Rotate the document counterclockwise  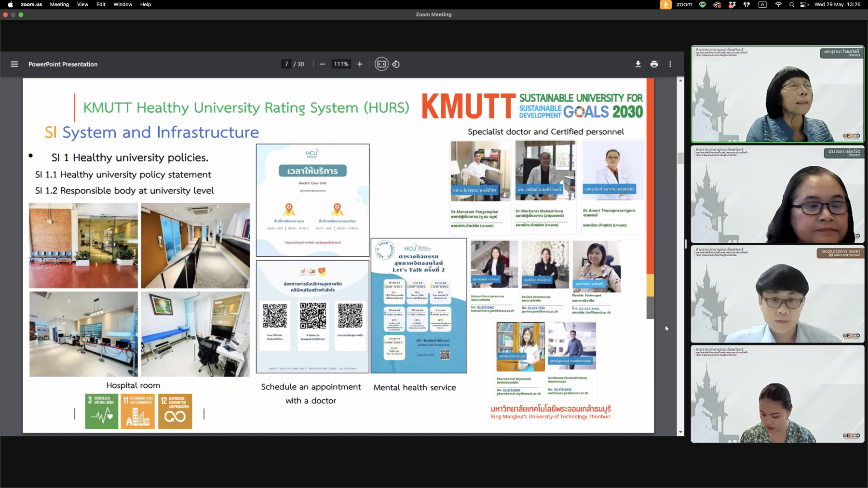tap(396, 64)
